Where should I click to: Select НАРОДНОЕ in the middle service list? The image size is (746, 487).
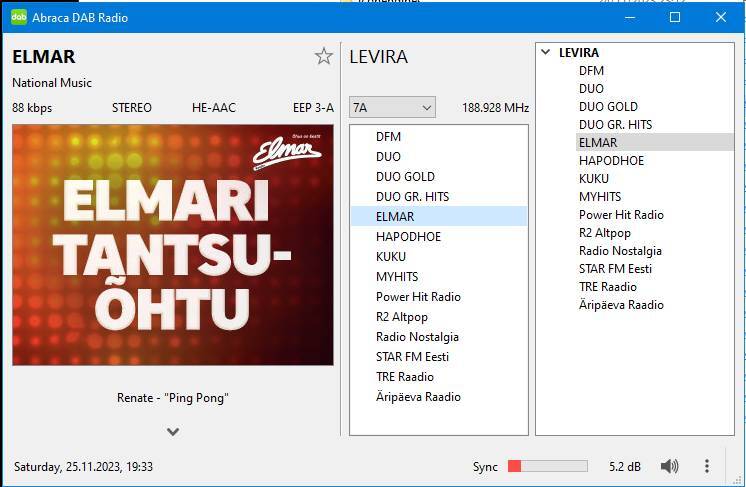(439, 236)
